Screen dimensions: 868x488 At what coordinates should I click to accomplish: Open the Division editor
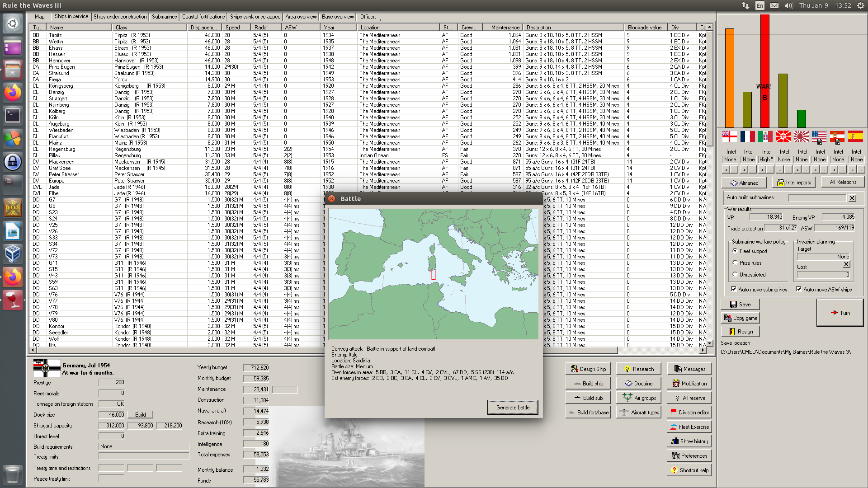pyautogui.click(x=689, y=412)
